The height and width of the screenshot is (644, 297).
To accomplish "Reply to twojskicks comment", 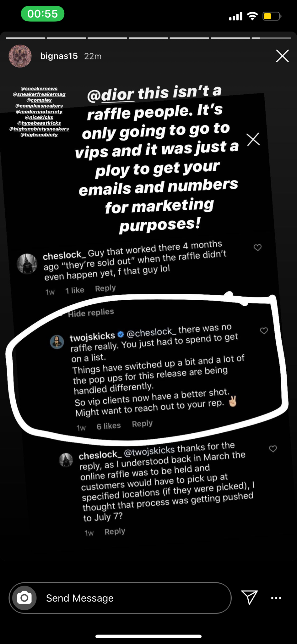I will 142,424.
